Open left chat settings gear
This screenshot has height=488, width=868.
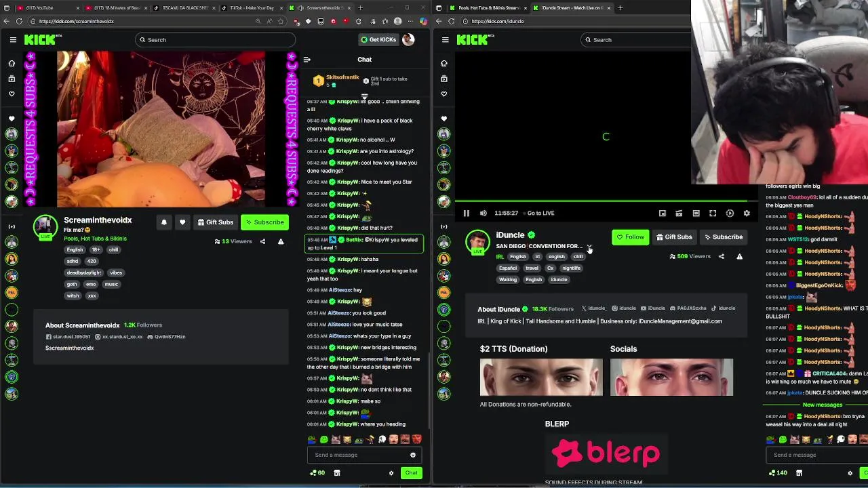coord(391,473)
